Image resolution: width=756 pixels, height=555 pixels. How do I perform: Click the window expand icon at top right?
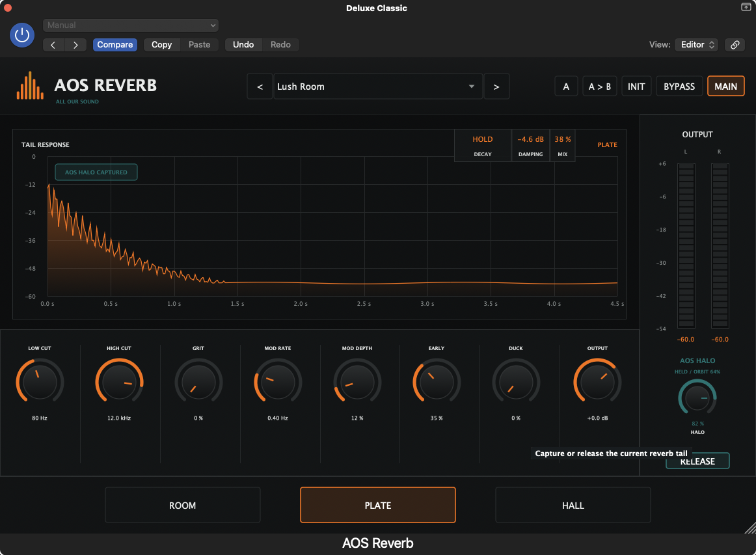click(746, 7)
